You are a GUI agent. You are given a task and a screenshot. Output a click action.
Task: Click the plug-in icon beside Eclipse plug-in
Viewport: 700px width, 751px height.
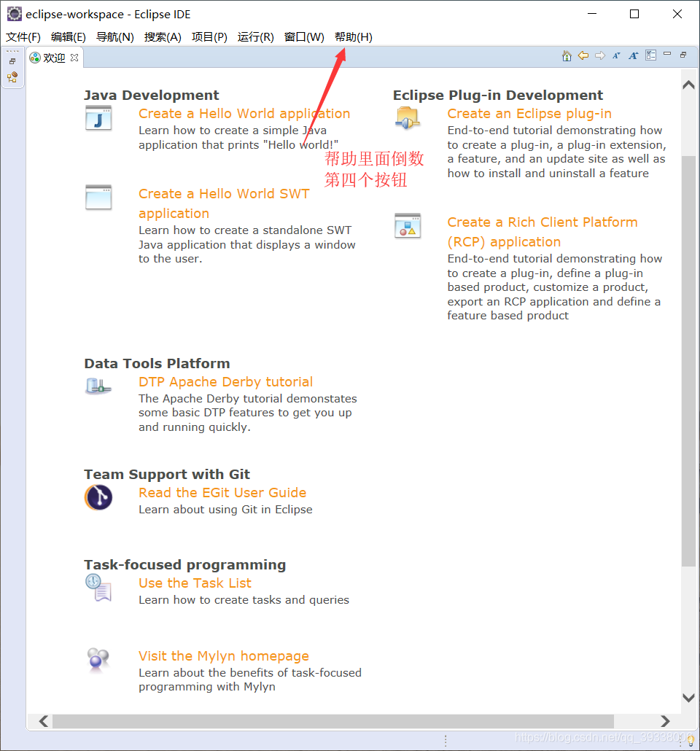tap(408, 118)
